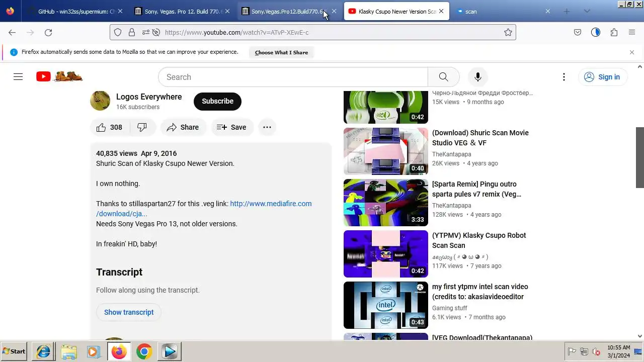Switch to Sony. Vegas. Pro 12 tab
The width and height of the screenshot is (644, 362).
(181, 11)
